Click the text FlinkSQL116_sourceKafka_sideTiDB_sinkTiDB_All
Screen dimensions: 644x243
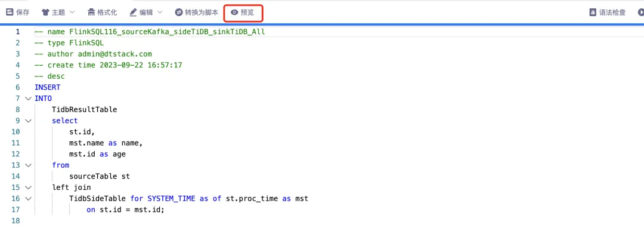click(167, 32)
